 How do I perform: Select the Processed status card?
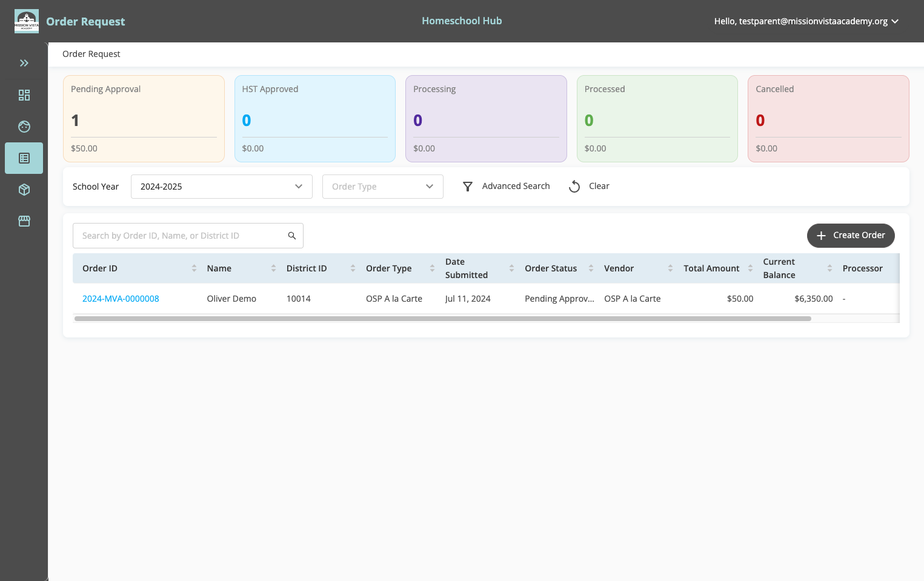pos(657,119)
